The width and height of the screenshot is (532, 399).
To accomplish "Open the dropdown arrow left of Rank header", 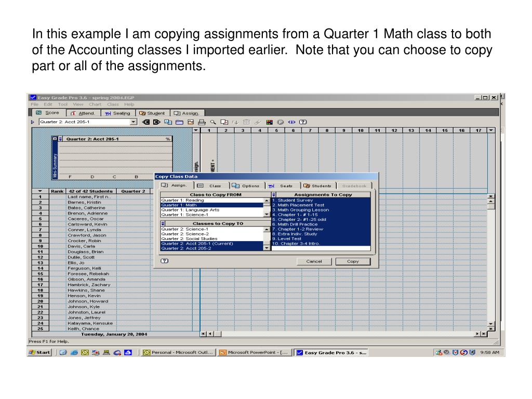I will tap(40, 191).
